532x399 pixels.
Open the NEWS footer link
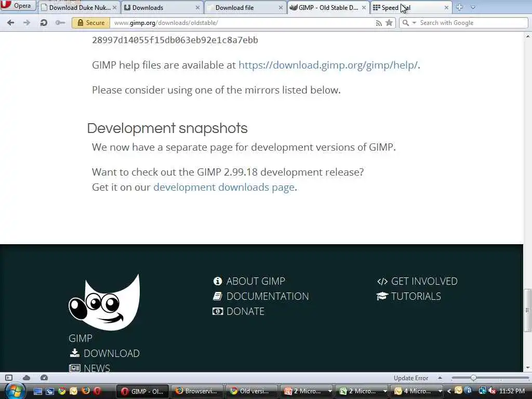97,368
